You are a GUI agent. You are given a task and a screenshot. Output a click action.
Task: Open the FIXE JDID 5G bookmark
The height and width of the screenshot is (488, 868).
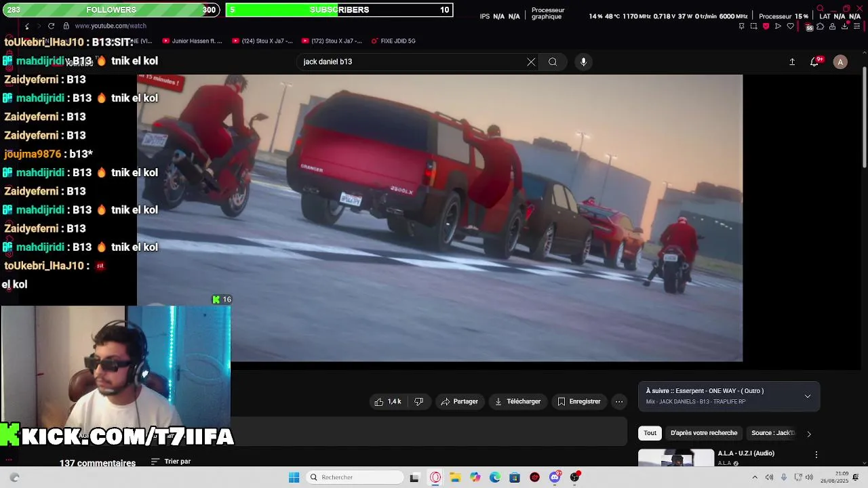[x=393, y=41]
